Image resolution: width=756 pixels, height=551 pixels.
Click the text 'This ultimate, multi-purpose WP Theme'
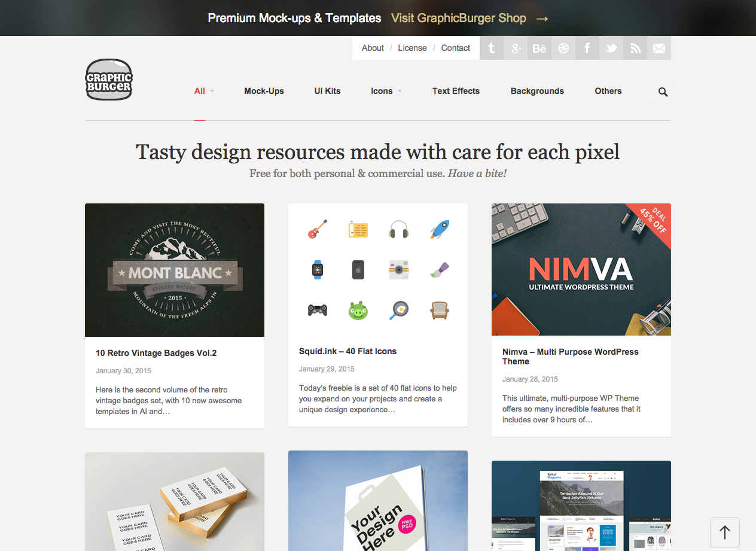(x=571, y=398)
